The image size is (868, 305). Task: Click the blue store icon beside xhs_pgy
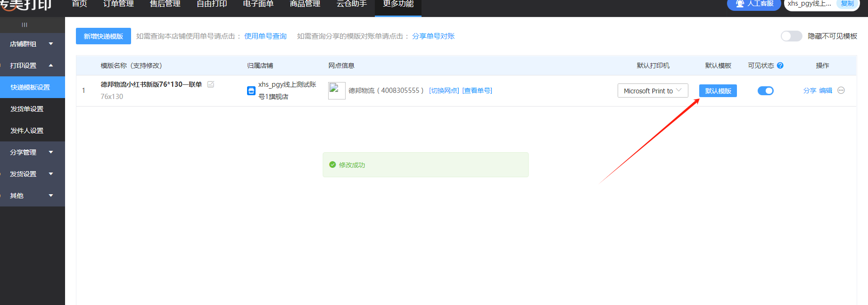pyautogui.click(x=251, y=91)
